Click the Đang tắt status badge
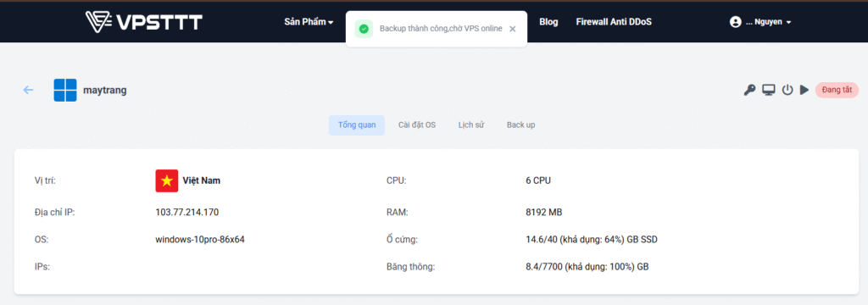868x305 pixels. [x=837, y=90]
